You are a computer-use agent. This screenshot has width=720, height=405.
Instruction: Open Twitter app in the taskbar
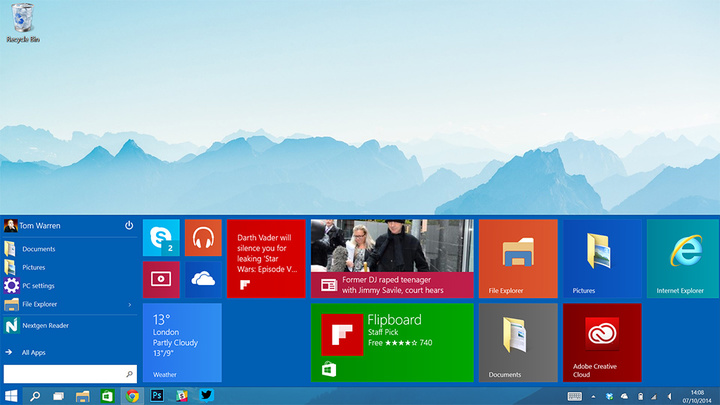pos(206,396)
